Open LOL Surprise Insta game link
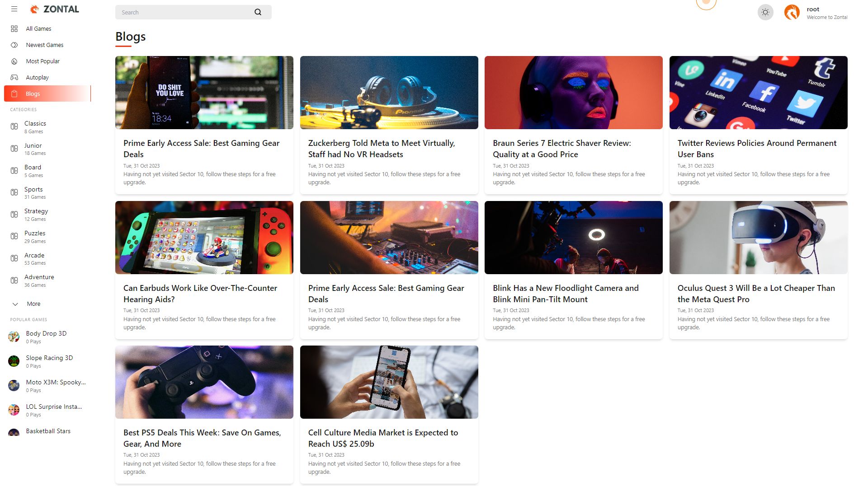868x486 pixels. [x=54, y=407]
